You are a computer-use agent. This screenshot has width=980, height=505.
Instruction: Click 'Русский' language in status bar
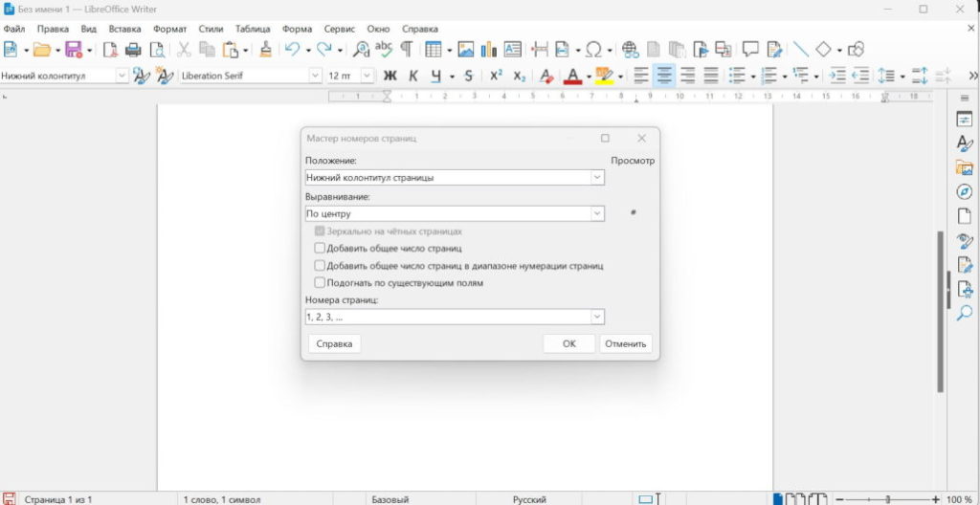[x=529, y=499]
